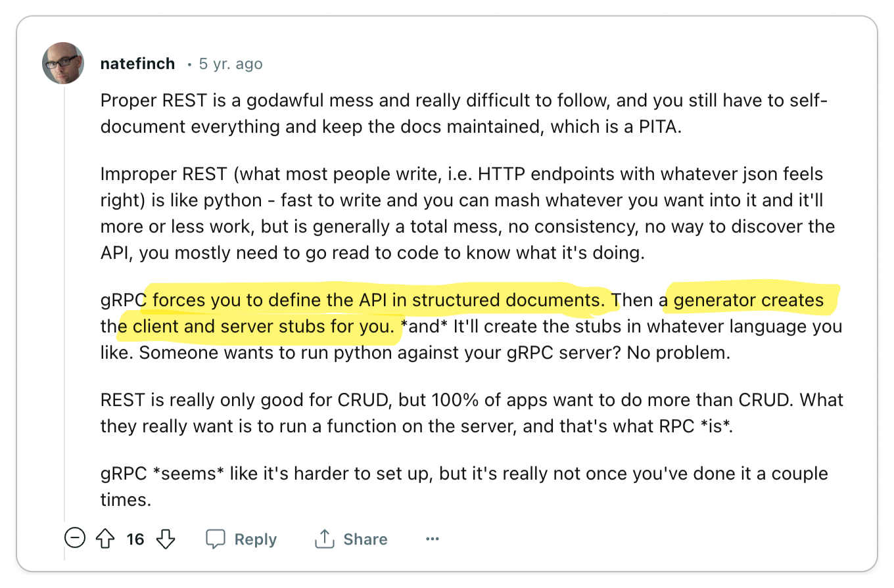894x588 pixels.
Task: Click the paragraph starting "Proper REST is"
Action: pos(464,114)
